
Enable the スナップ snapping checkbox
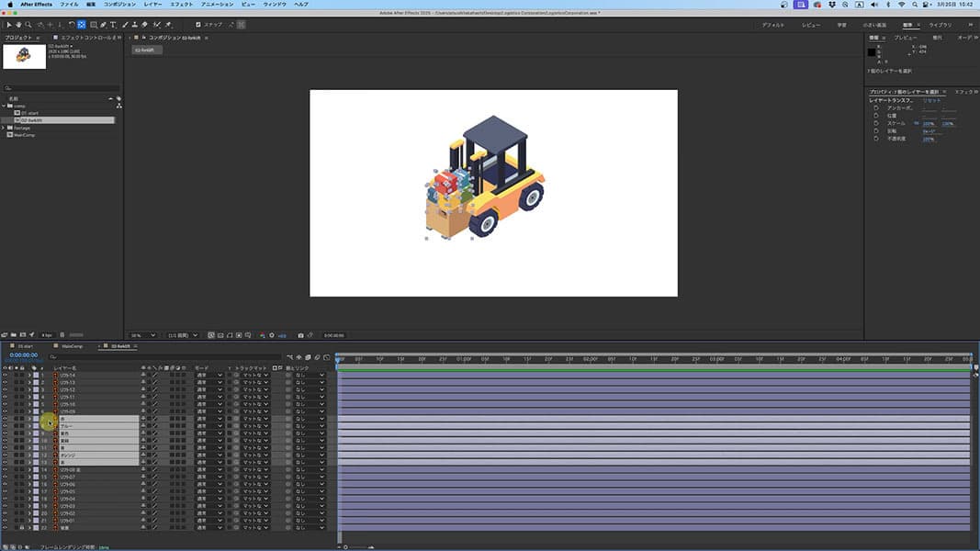point(198,25)
